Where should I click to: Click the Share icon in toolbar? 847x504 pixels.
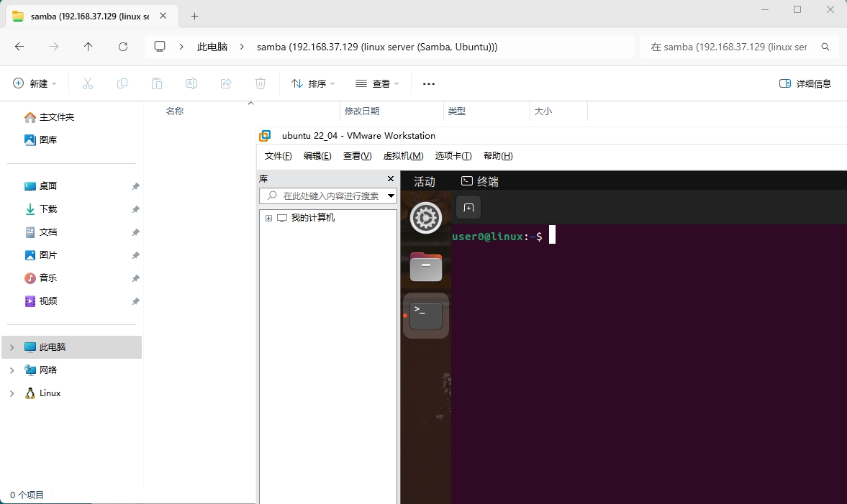(226, 83)
